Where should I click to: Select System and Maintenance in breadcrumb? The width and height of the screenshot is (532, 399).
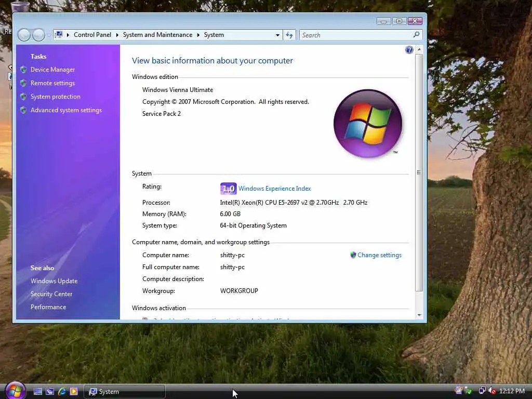click(x=157, y=35)
